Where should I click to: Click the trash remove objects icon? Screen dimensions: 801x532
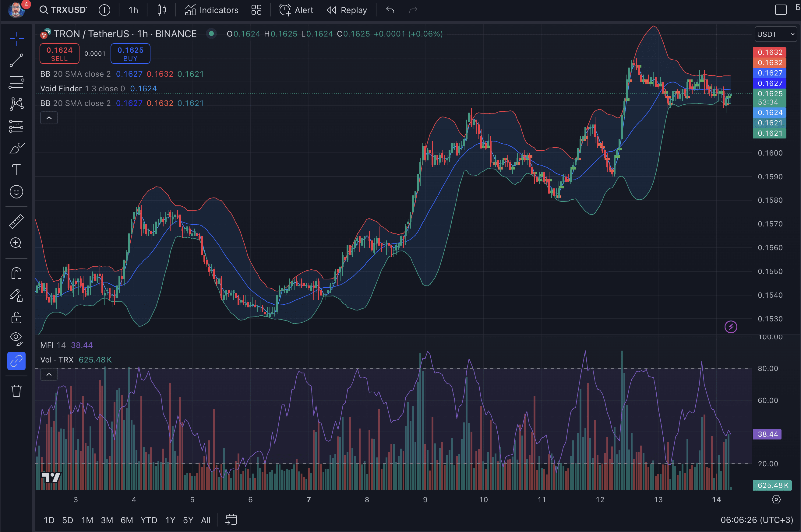click(16, 391)
